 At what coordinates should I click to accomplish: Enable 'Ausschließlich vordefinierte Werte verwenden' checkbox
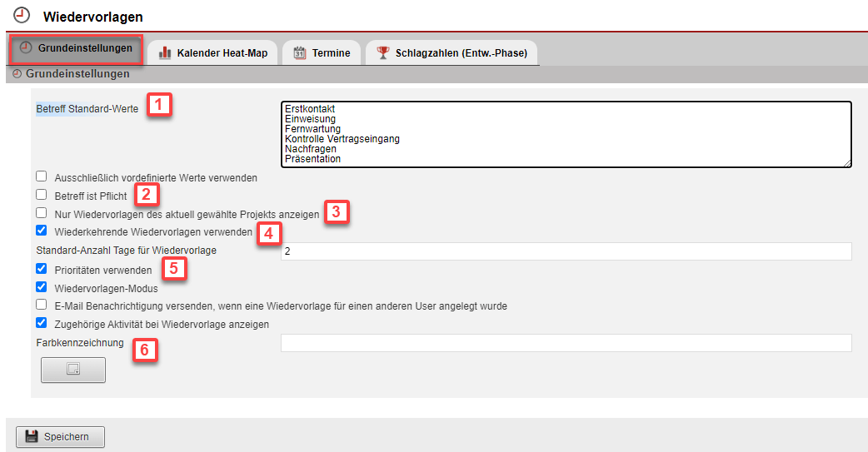click(x=42, y=176)
